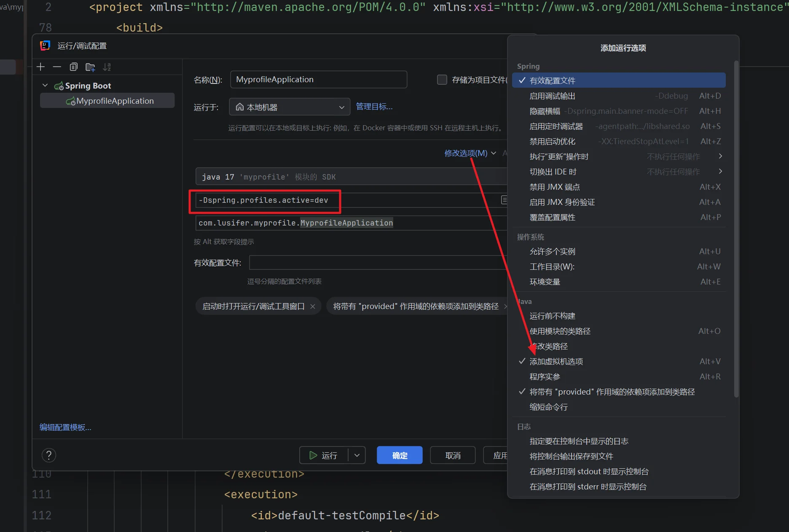The width and height of the screenshot is (789, 532).
Task: Expand 切换出 IDE 时 submenu
Action: pos(619,172)
